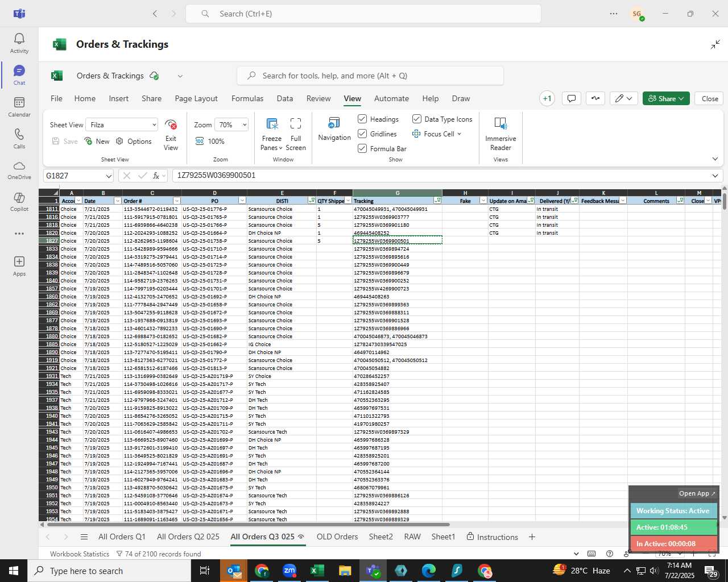Open Copilot in Teams sidebar

(19, 202)
